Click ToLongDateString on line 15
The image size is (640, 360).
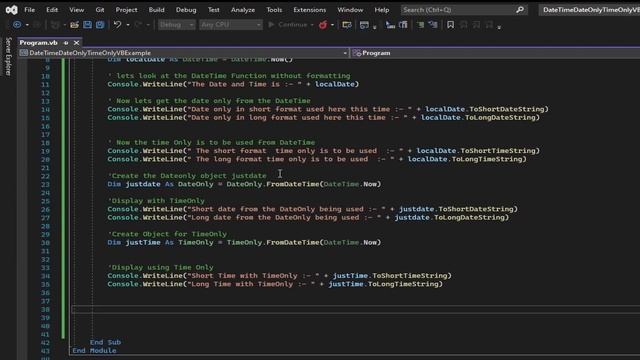[500, 118]
